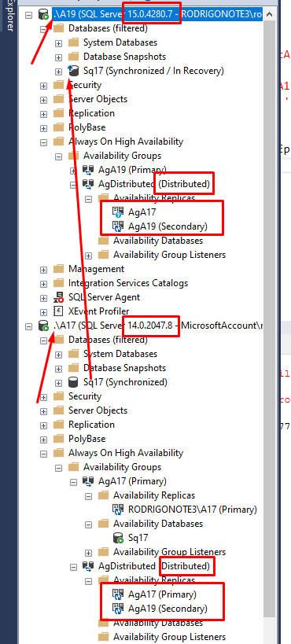Screen dimensions: 291x644
Task: Select Availability Databases under AgA17 (Primary) group
Action: tap(158, 524)
